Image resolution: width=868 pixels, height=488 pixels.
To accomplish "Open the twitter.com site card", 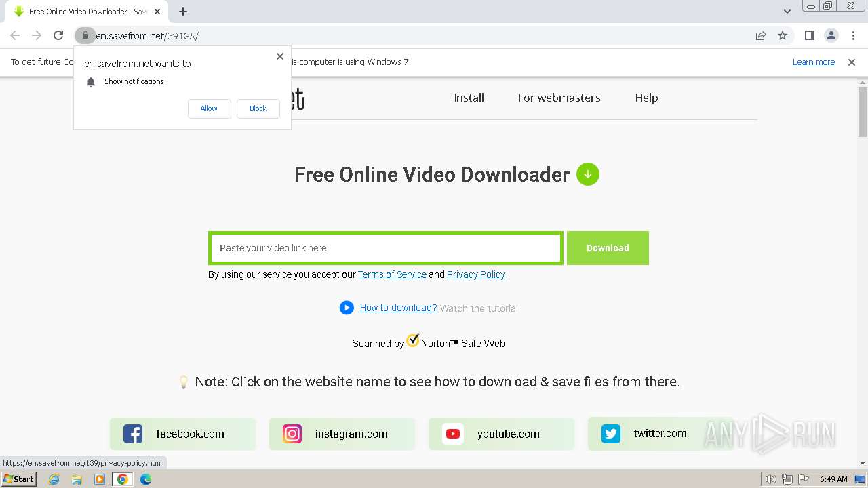I will coord(660,434).
